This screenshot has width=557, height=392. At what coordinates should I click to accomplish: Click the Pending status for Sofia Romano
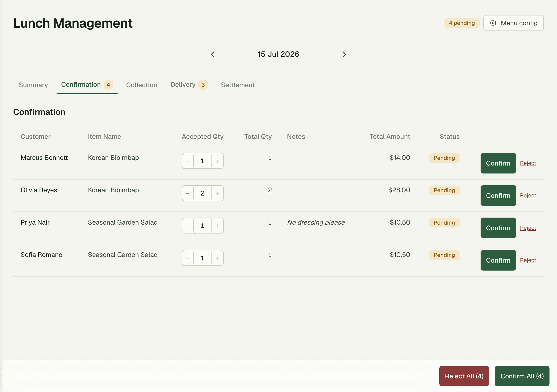(x=444, y=255)
